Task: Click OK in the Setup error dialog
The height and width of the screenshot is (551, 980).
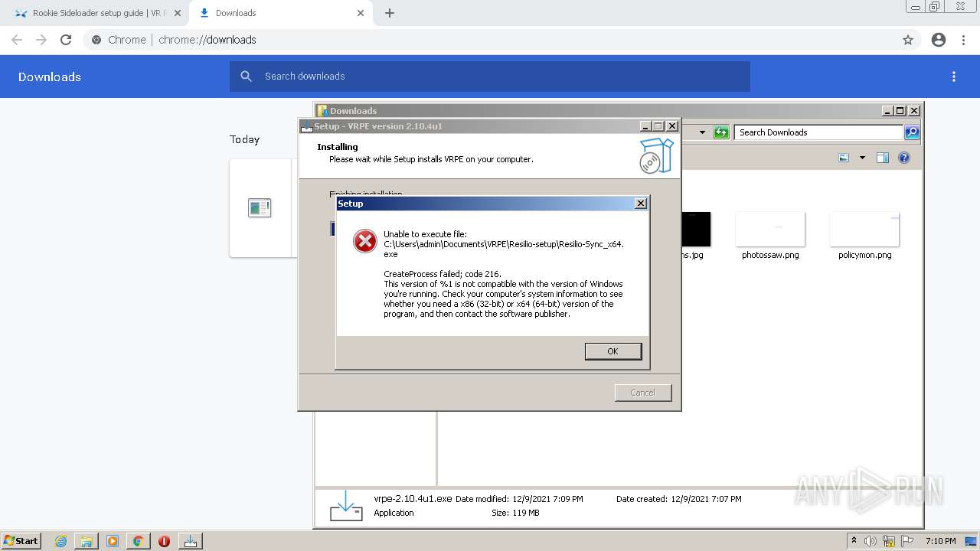Action: pos(612,351)
